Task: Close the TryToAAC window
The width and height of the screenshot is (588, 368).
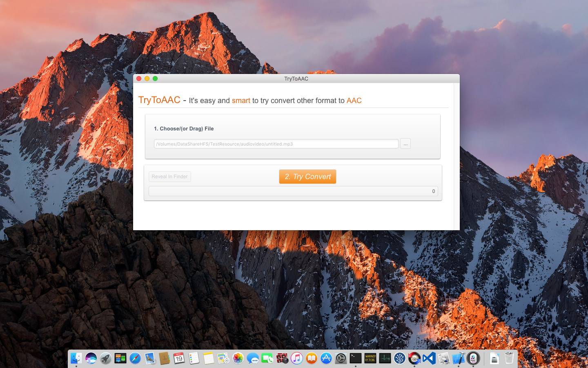Action: click(139, 79)
